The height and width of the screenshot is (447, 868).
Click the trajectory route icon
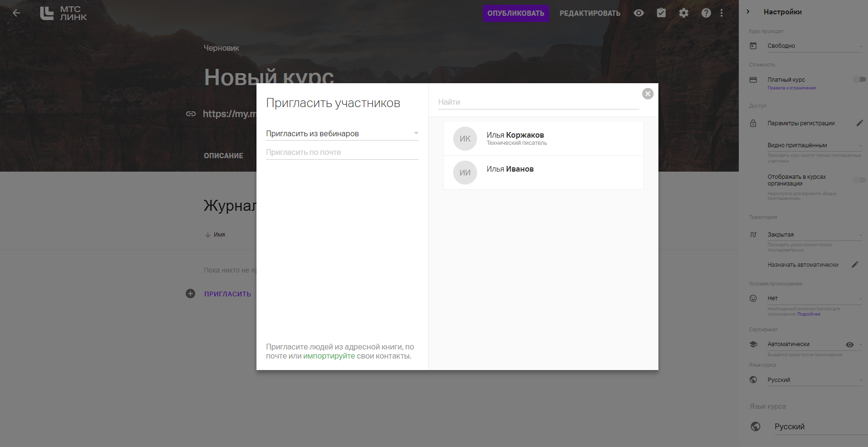tap(753, 235)
